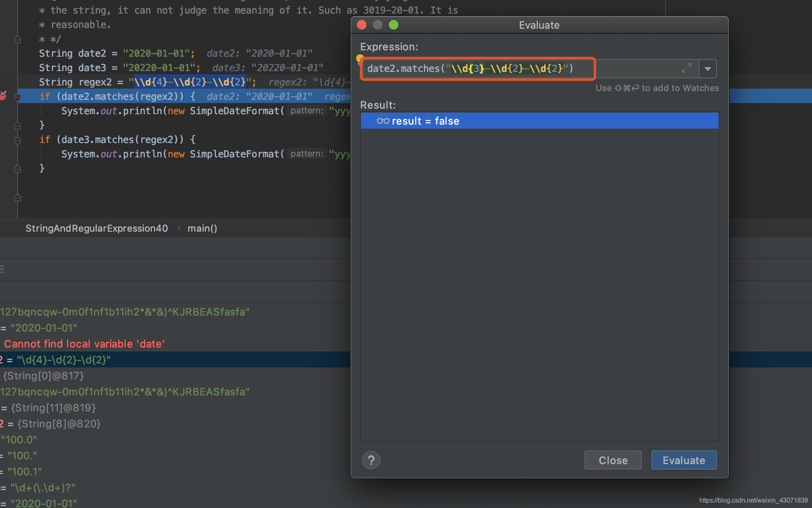812x508 pixels.
Task: Select the "Cannot find local variable 'date'" row
Action: pos(175,343)
